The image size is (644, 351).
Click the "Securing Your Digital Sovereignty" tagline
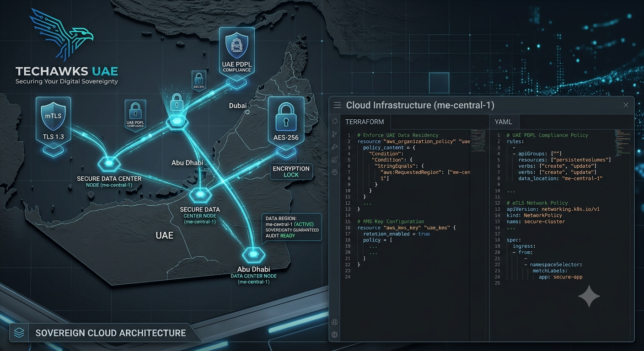pyautogui.click(x=67, y=81)
